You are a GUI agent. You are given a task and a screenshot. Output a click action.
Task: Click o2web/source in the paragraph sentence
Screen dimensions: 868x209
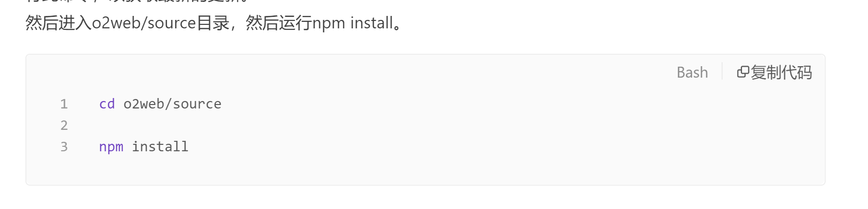(144, 23)
